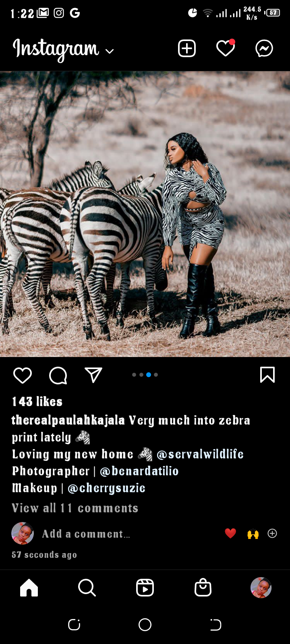Send red heart quick reaction
This screenshot has height=644, width=290.
230,533
